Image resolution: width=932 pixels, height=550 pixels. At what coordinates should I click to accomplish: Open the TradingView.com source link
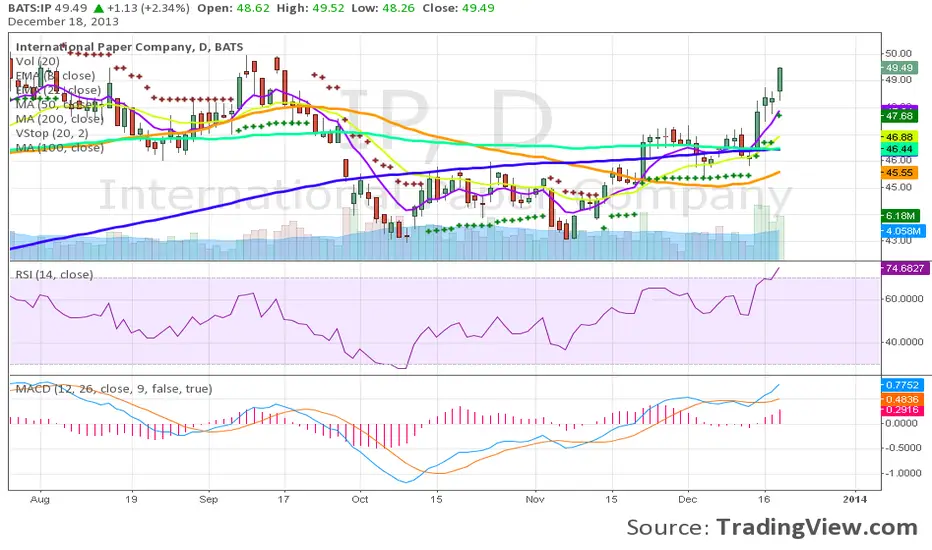817,527
